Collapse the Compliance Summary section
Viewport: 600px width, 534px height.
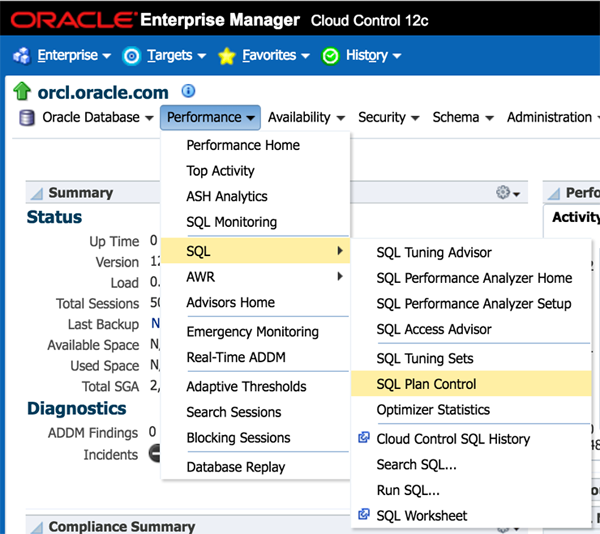36,527
